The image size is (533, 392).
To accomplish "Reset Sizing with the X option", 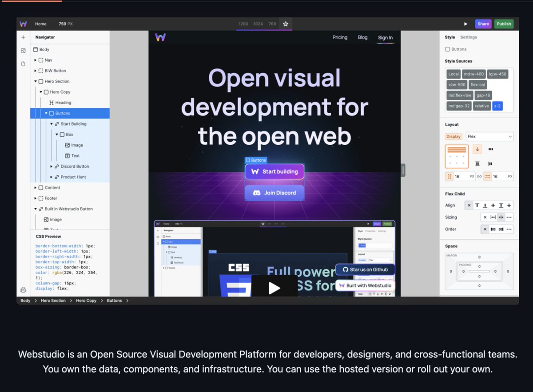I will (485, 217).
